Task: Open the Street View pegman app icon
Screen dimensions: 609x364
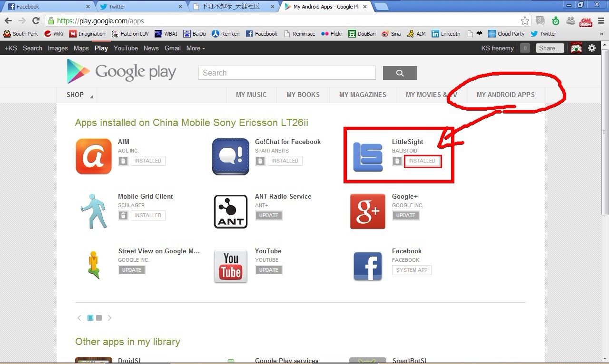Action: [94, 266]
